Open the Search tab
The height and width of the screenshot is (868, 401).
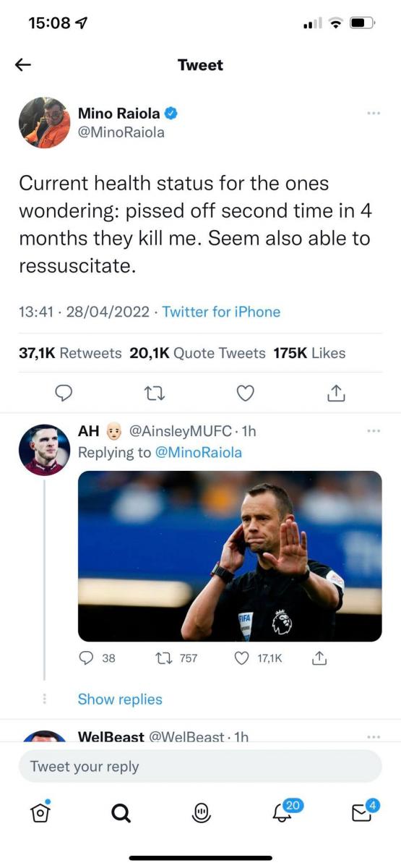[121, 813]
